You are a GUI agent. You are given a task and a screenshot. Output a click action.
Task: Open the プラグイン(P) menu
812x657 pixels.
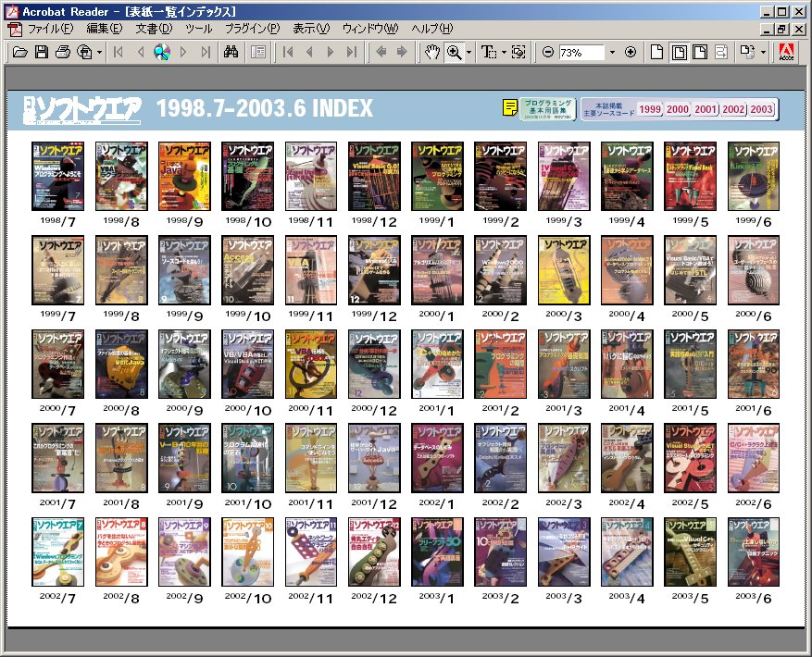point(252,29)
